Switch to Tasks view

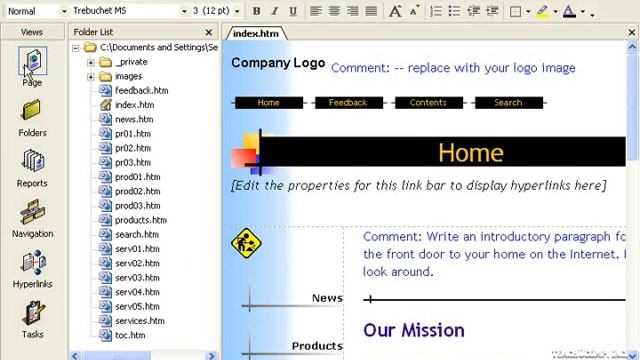coord(32,319)
